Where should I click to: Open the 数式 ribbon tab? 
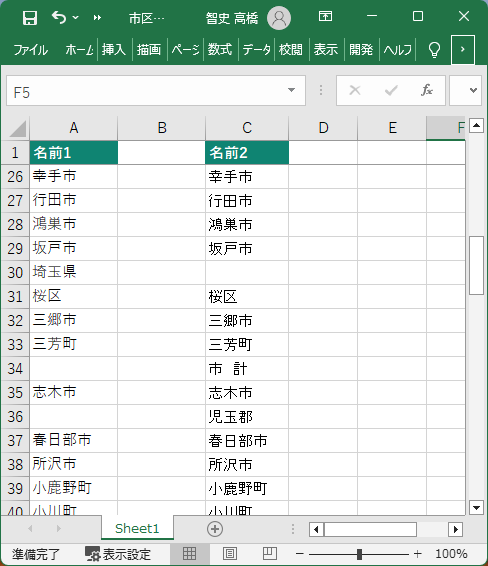(219, 49)
